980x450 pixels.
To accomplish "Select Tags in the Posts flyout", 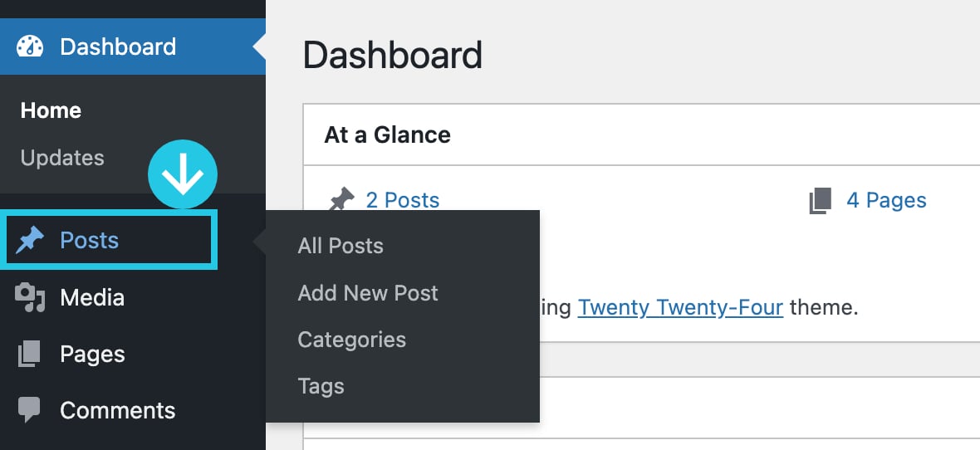I will click(x=321, y=386).
